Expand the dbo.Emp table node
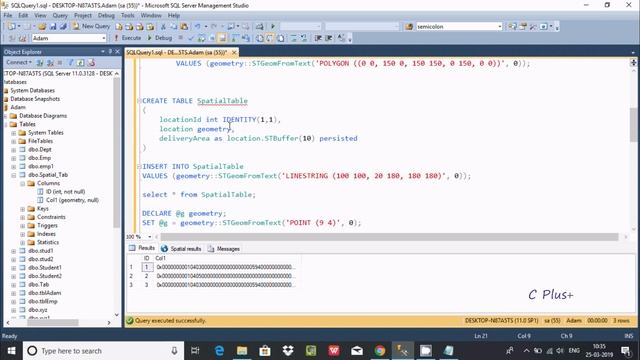The image size is (640, 360). [x=14, y=158]
